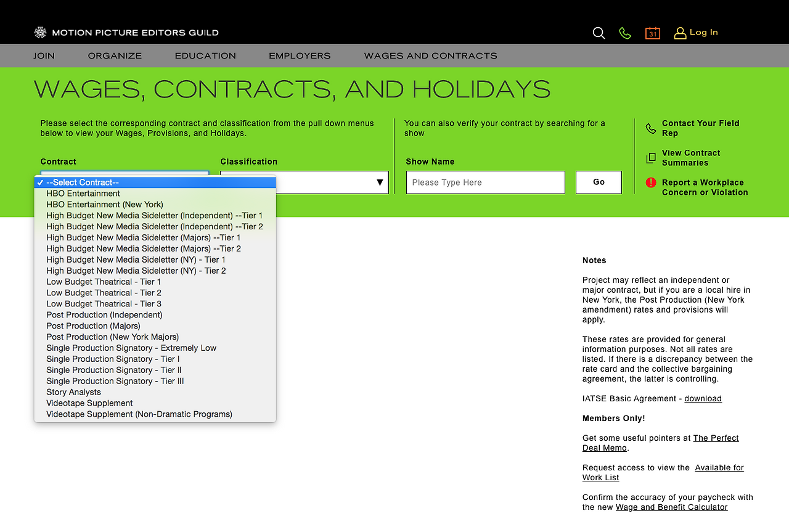Screen dimensions: 789x532
Task: Select Videotape Supplement contract
Action: click(155, 404)
